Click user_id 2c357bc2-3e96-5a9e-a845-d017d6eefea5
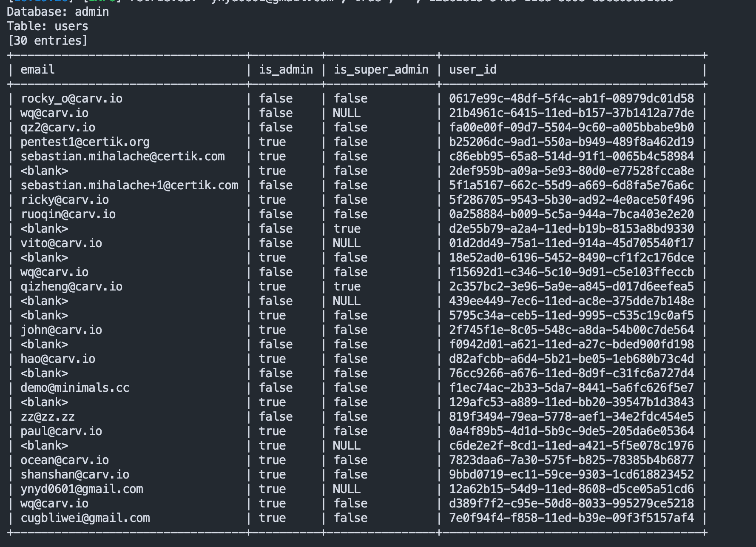 pyautogui.click(x=571, y=287)
